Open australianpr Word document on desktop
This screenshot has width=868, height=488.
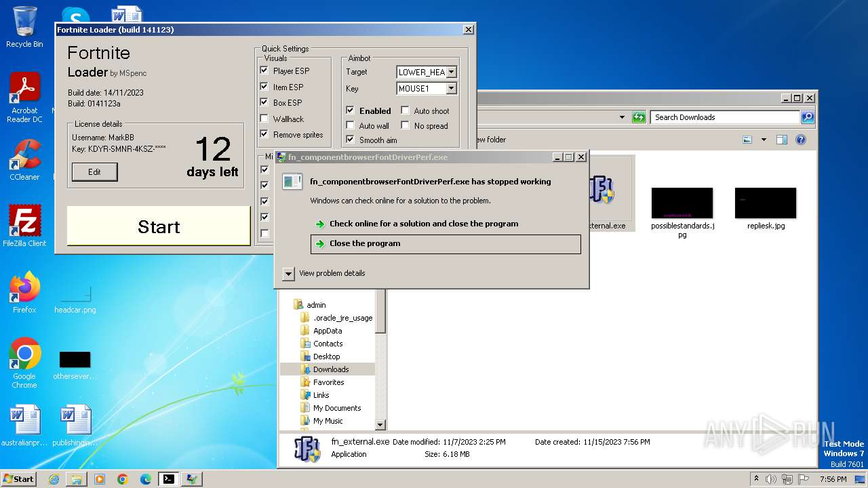tap(24, 426)
